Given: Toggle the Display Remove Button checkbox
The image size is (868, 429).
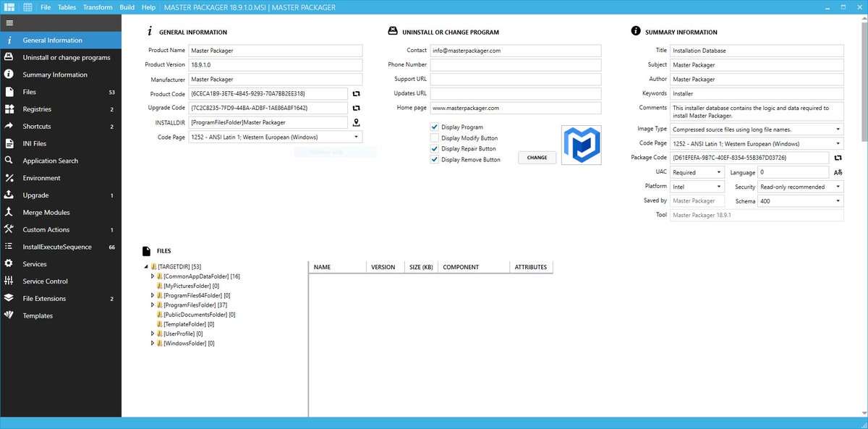Looking at the screenshot, I should coord(435,160).
